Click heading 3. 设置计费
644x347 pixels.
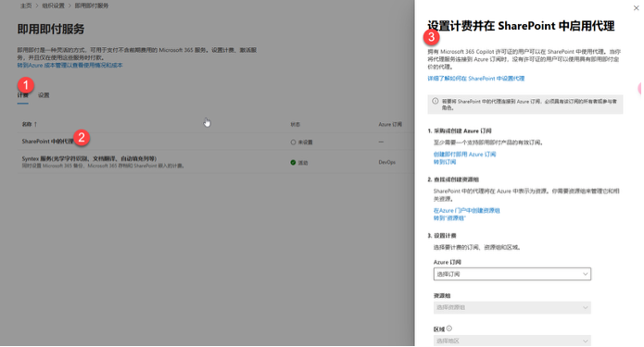[442, 236]
